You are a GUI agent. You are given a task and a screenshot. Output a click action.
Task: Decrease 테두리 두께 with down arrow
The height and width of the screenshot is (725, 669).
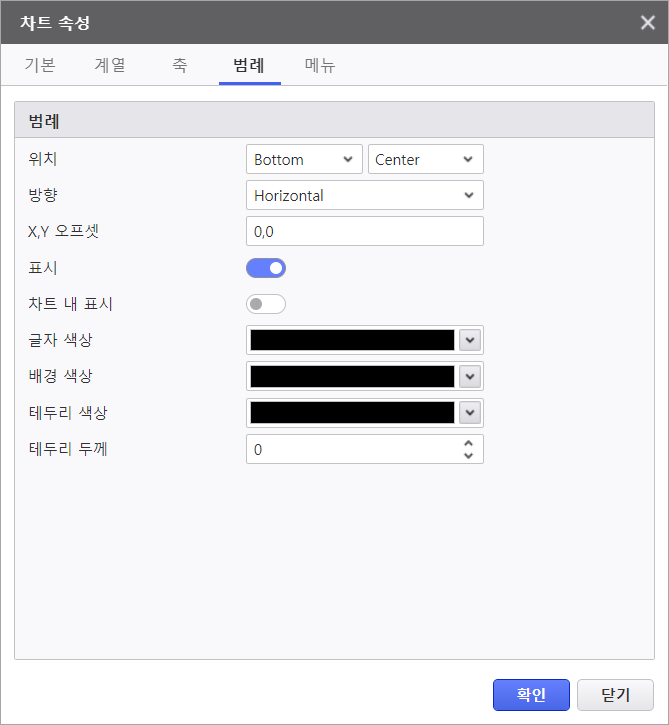pyautogui.click(x=468, y=456)
